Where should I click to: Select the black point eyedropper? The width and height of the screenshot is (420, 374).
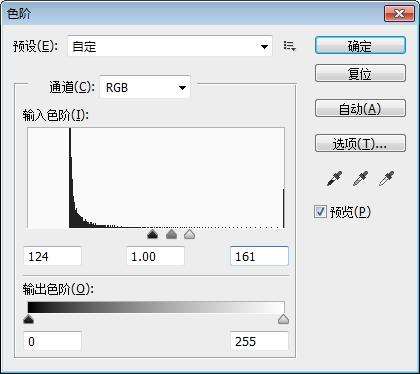334,179
